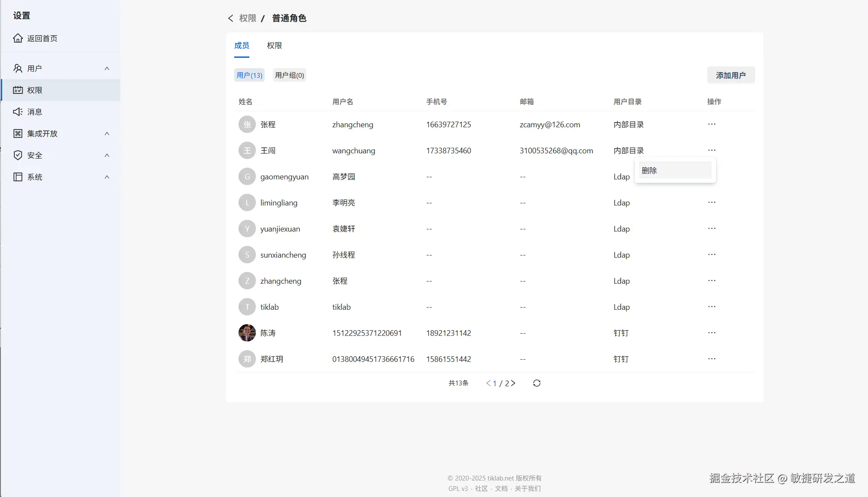Screen dimensions: 868x497
Task: Click the 权限 breadcrumb link
Action: [248, 18]
